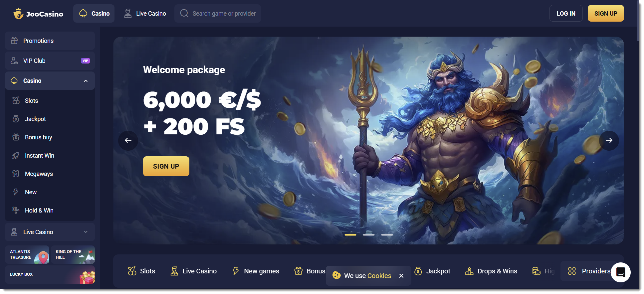
Task: Click the JooCasino logo
Action: [38, 14]
